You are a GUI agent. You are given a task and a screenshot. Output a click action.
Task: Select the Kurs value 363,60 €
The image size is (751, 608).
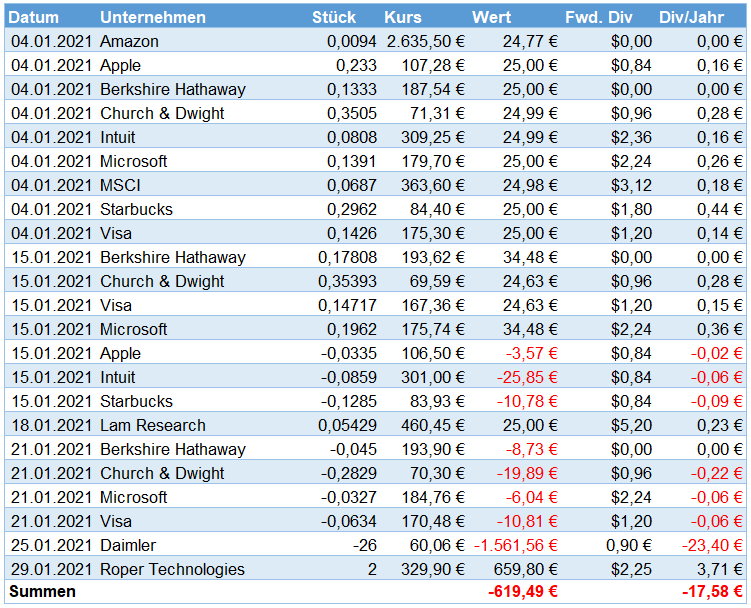433,185
